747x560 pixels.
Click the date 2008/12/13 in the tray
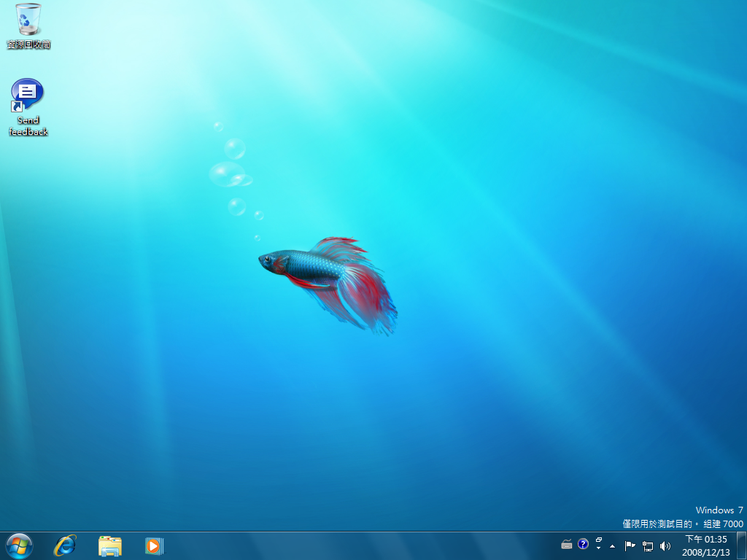click(705, 552)
